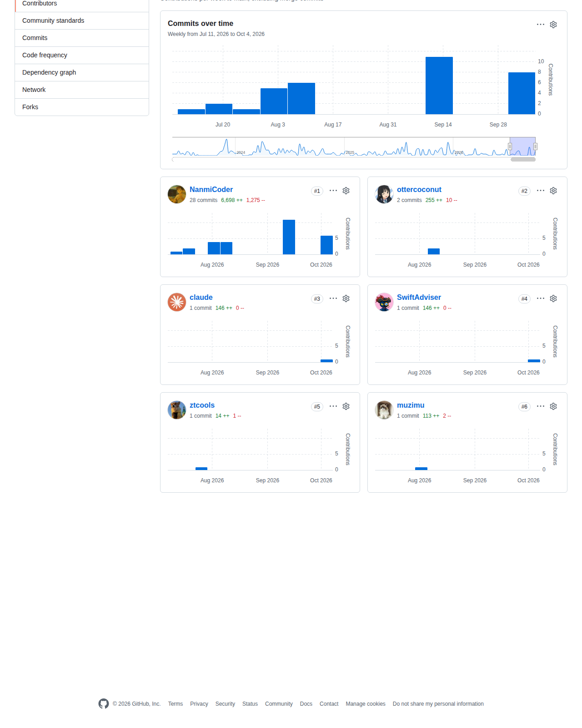Open the three-dot menu on claude's card
Screen dimensions: 582x728
click(x=333, y=298)
